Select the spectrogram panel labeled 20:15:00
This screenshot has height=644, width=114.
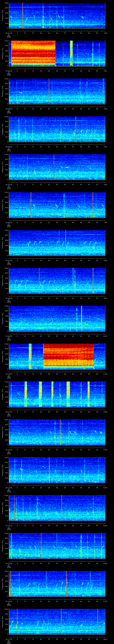(57, 546)
